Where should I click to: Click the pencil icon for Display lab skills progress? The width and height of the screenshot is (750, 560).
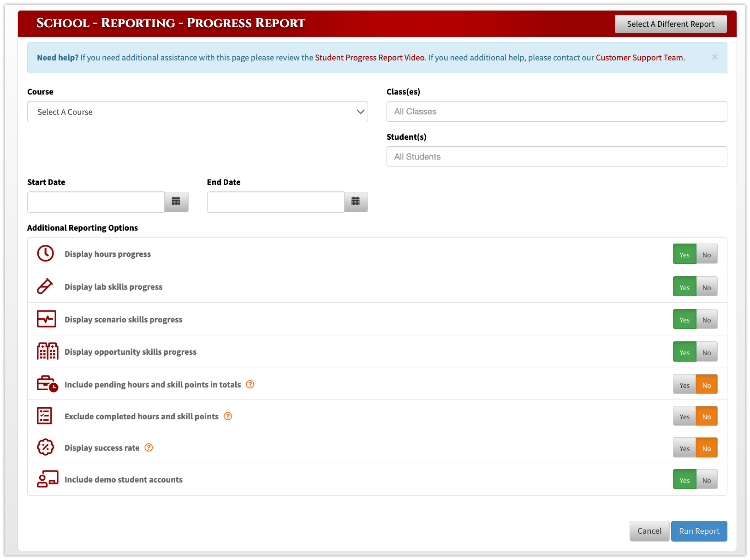click(46, 286)
